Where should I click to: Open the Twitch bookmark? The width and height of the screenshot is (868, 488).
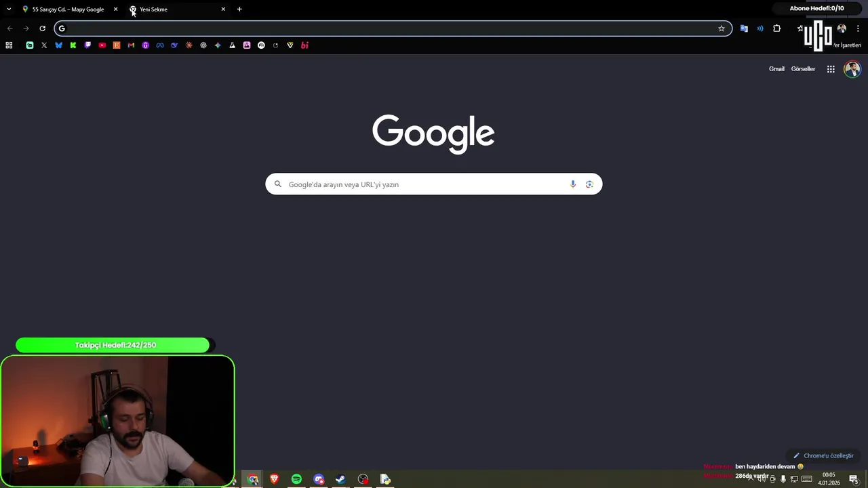coord(87,45)
